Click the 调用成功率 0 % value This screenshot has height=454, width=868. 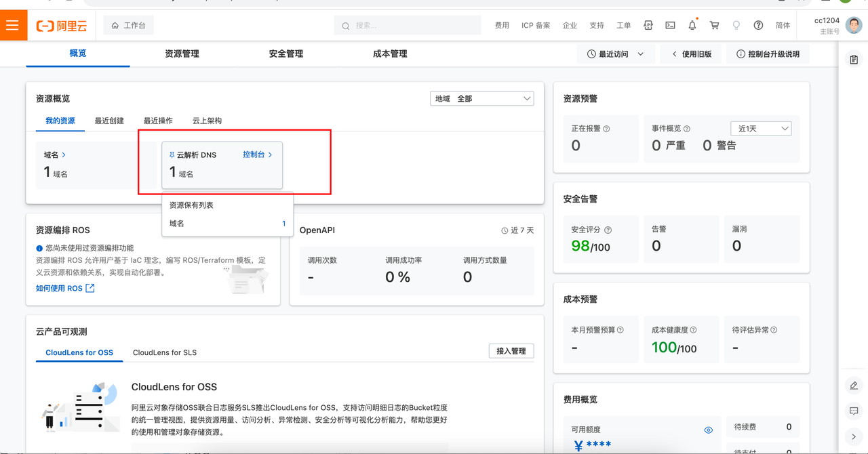pos(397,276)
